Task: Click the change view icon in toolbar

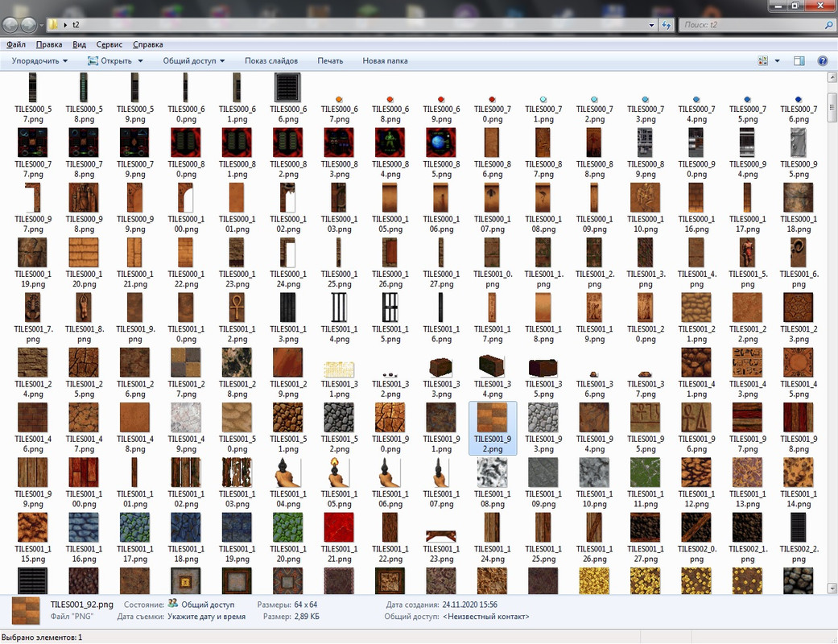Action: pyautogui.click(x=762, y=61)
